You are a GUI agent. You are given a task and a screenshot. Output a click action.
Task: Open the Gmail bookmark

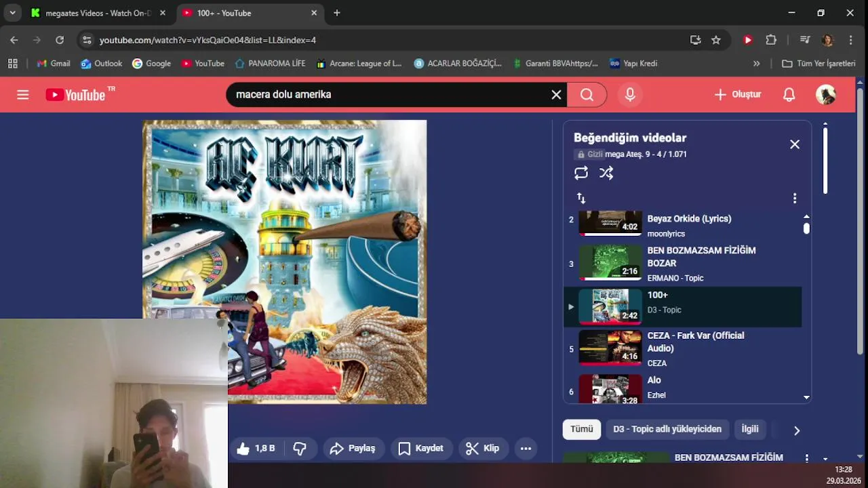coord(54,63)
